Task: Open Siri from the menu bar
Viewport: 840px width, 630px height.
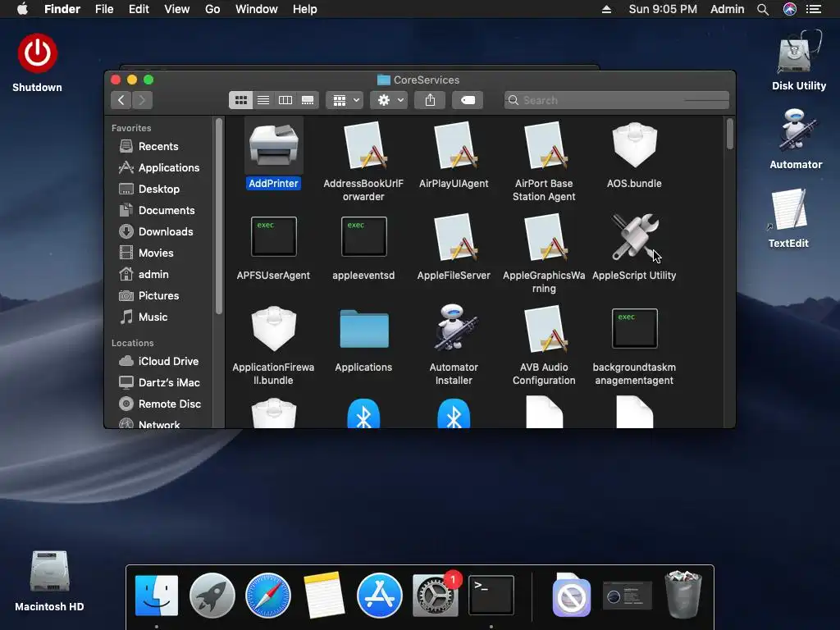Action: 790,9
